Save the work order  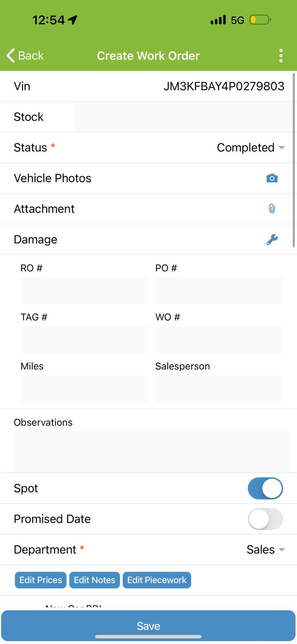[148, 625]
